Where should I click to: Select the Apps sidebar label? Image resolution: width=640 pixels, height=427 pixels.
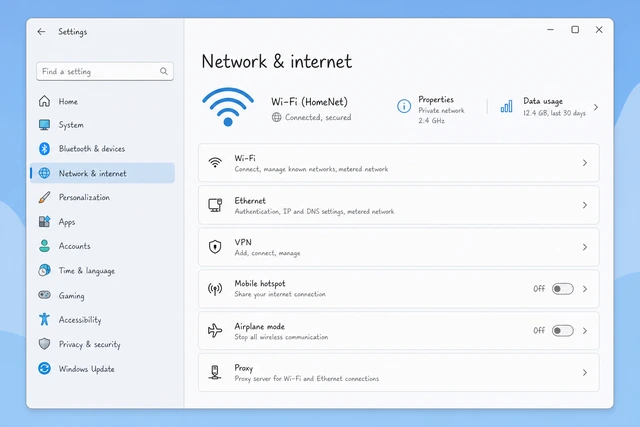point(67,222)
